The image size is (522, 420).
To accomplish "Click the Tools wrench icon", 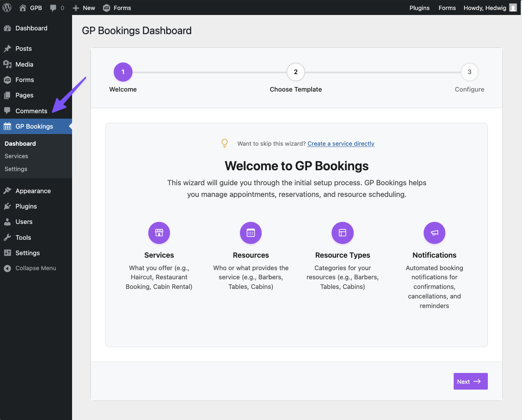I will click(x=7, y=238).
